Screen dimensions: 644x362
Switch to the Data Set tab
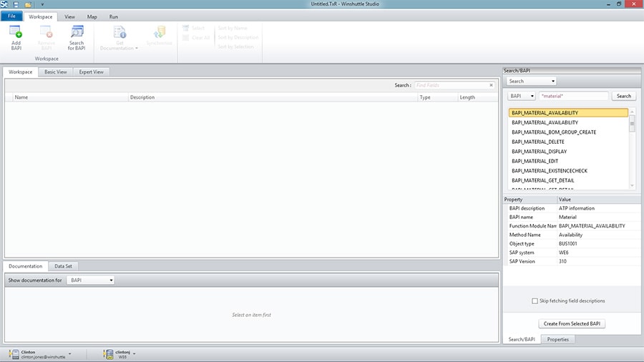click(x=63, y=266)
